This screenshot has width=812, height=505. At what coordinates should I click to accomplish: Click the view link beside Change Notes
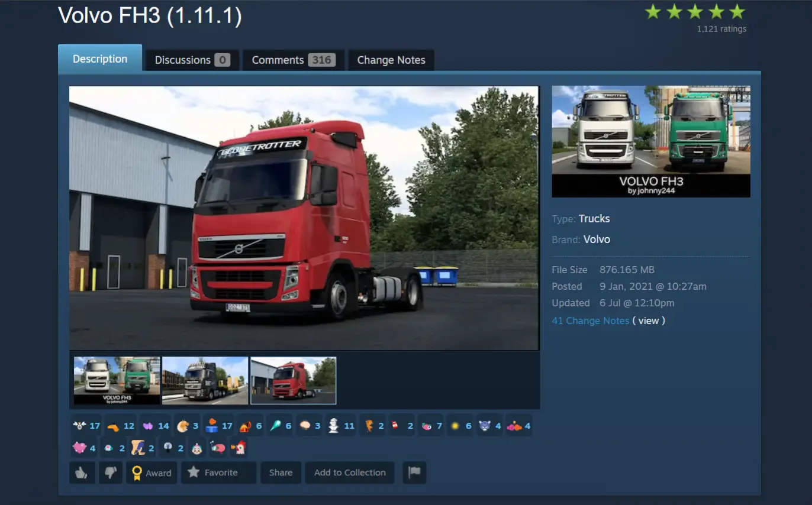pos(649,321)
